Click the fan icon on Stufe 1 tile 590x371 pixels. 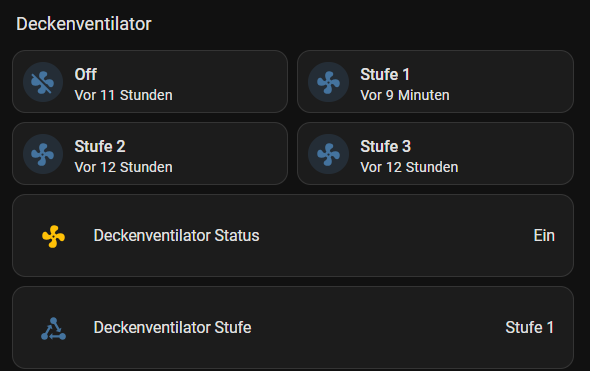[x=328, y=82]
